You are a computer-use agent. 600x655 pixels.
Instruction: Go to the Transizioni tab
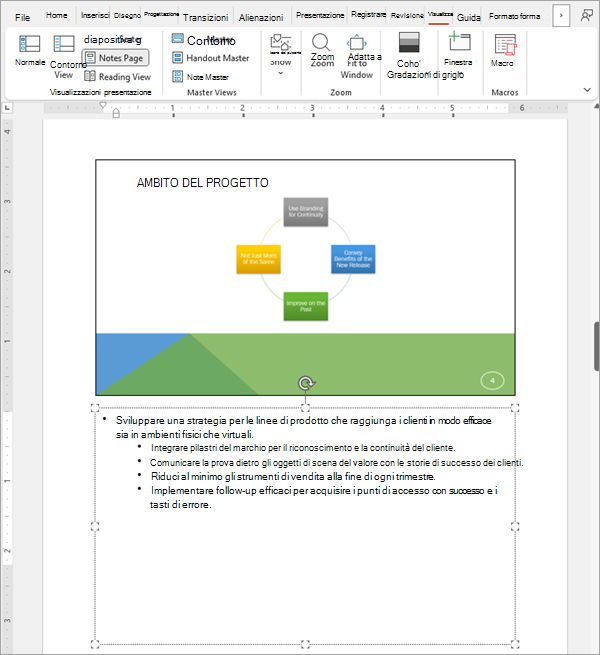coord(206,18)
